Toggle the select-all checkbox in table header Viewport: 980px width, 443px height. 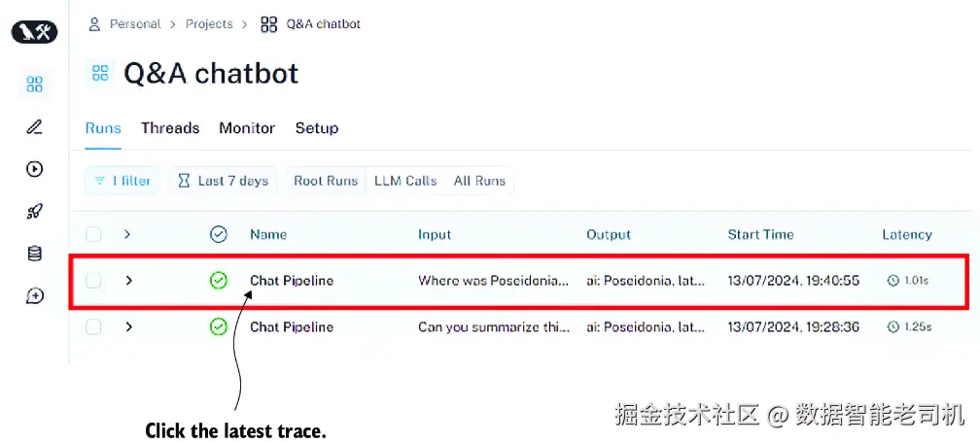pos(93,234)
